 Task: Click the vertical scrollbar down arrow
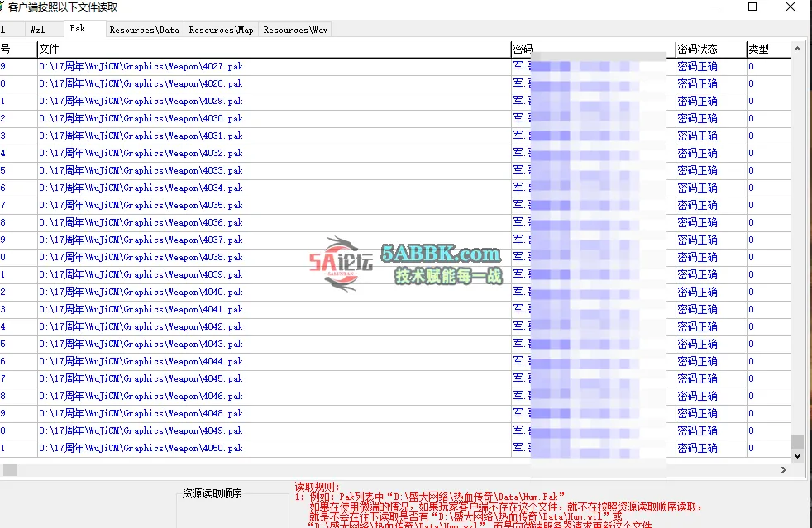[x=797, y=456]
